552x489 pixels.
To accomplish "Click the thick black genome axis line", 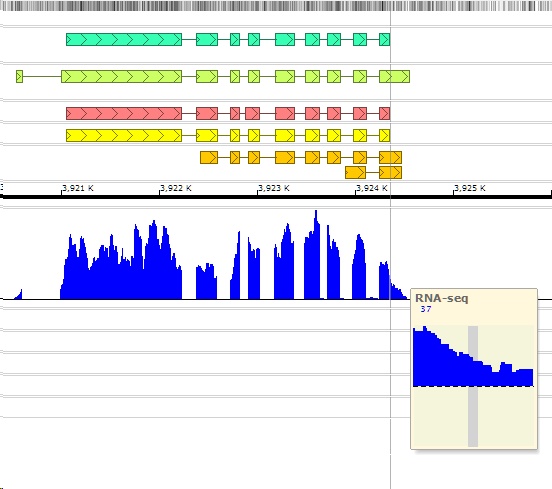I will (x=276, y=197).
